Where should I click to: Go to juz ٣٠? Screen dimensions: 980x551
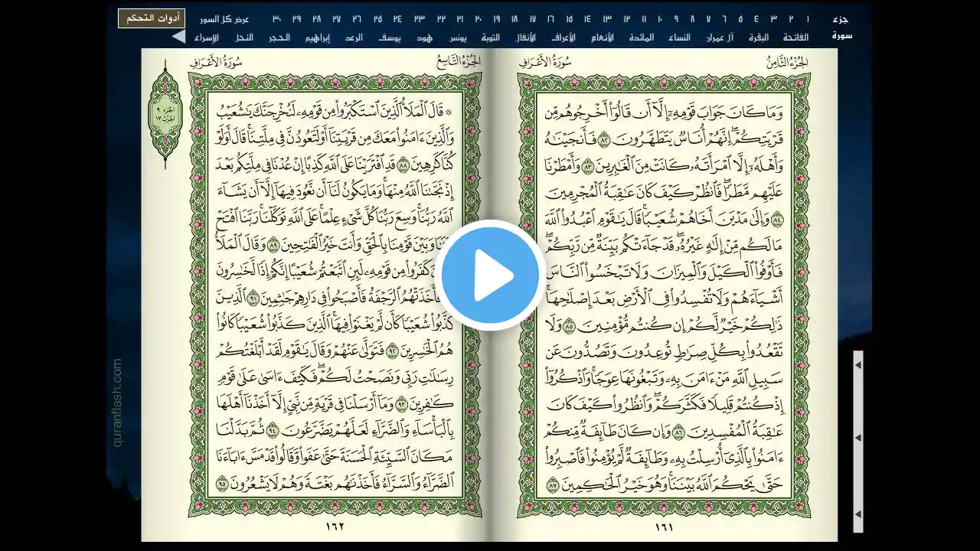[276, 18]
